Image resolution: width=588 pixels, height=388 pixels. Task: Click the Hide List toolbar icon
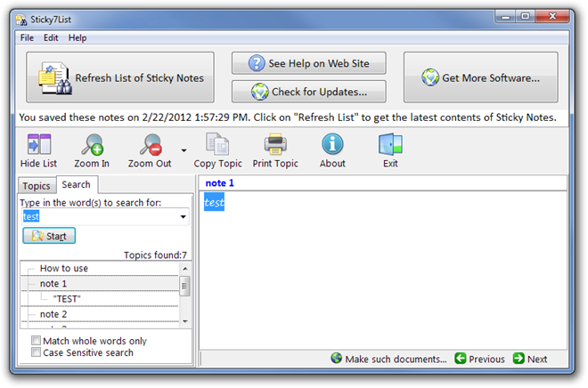pos(39,144)
